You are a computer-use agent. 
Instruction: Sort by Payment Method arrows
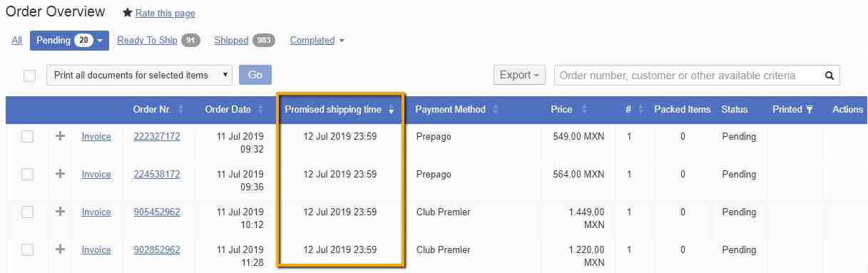(x=495, y=110)
